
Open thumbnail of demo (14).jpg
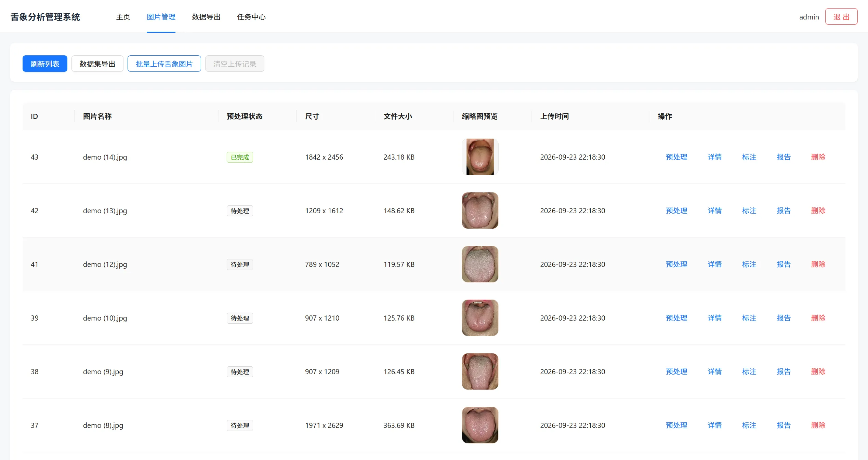480,157
